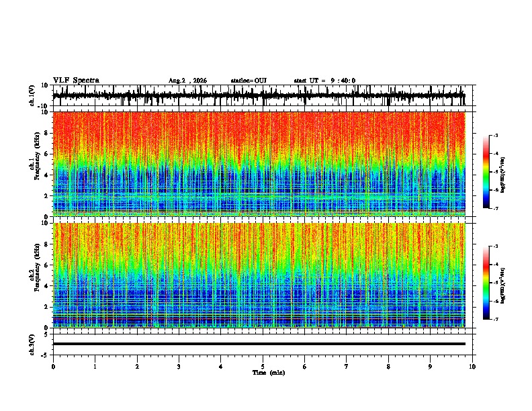This screenshot has width=532, height=411.
Task: Click the thick black ch.3 voltage line
Action: (259, 344)
